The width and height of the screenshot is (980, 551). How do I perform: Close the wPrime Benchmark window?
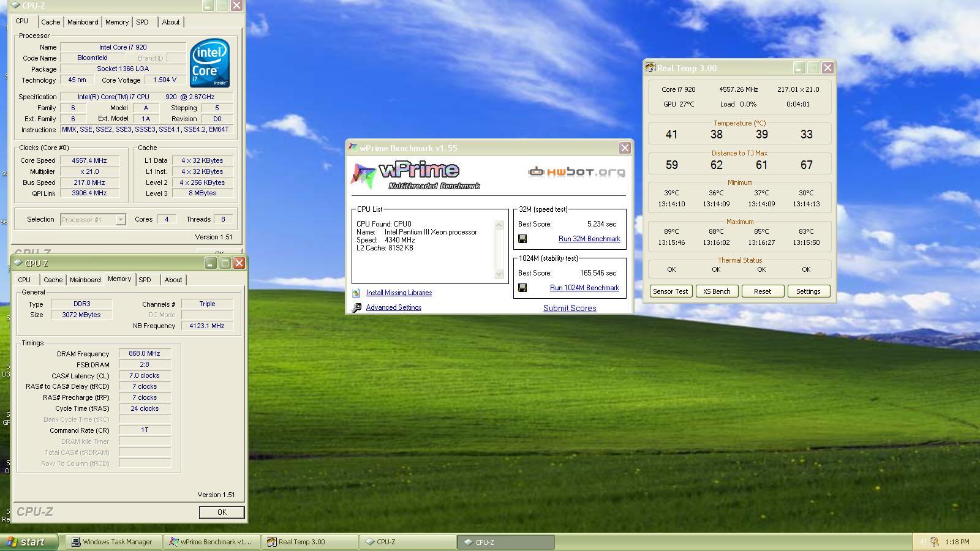click(625, 148)
